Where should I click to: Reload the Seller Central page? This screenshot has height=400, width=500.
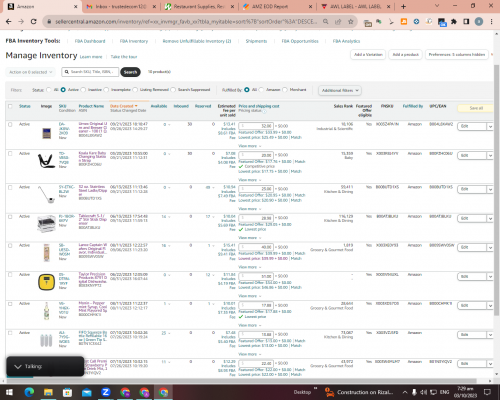[x=33, y=22]
